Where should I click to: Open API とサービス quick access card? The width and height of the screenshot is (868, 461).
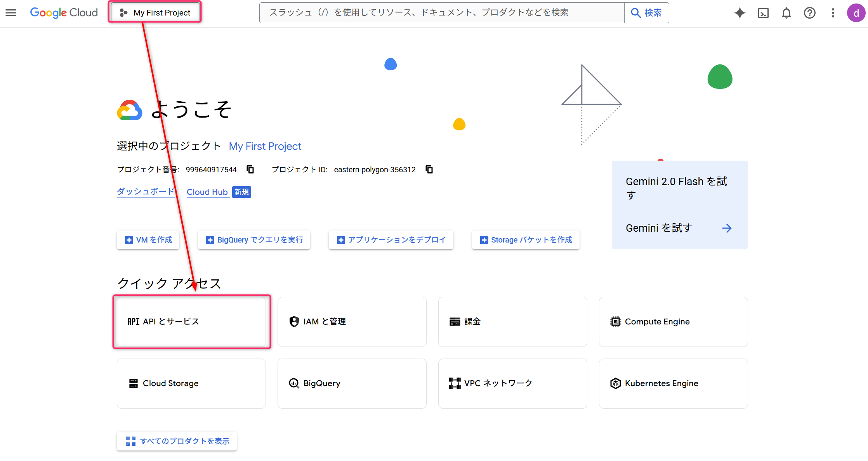pyautogui.click(x=191, y=322)
